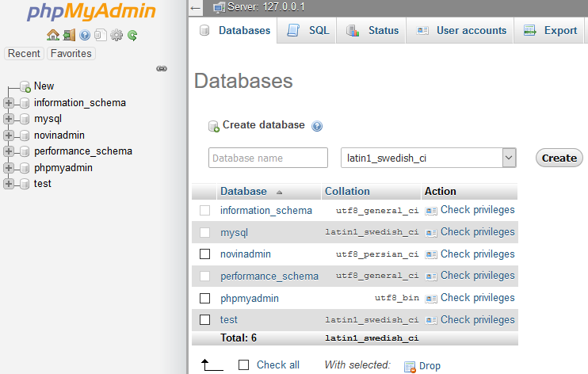Click the log out door icon
The image size is (588, 374).
pos(69,36)
